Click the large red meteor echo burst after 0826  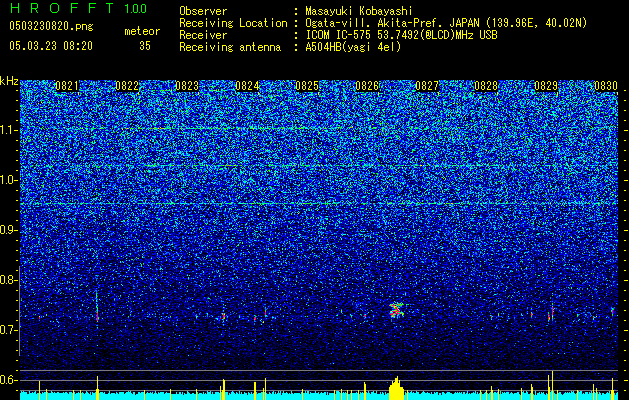click(x=397, y=310)
